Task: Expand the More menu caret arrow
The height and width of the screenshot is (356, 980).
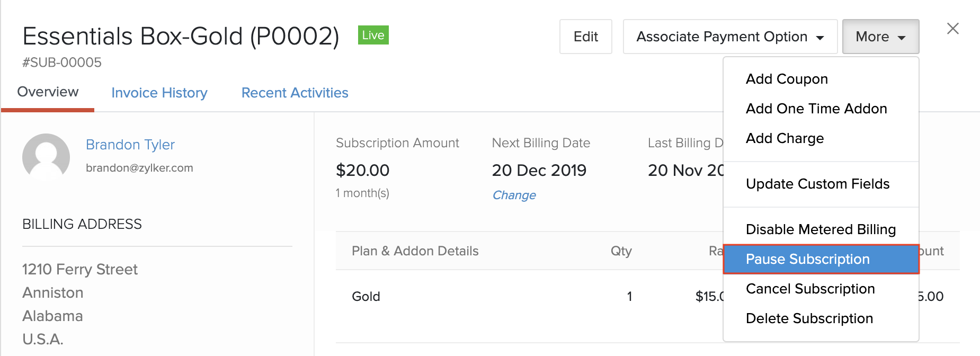Action: pos(902,38)
